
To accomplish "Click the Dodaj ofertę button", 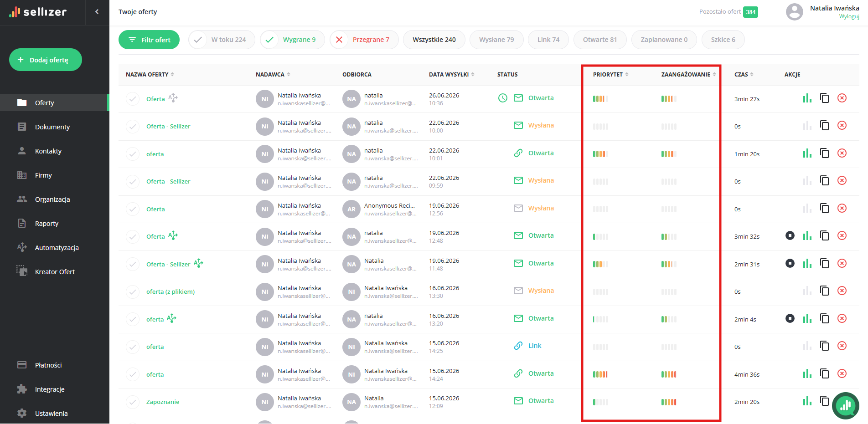I will click(x=46, y=60).
